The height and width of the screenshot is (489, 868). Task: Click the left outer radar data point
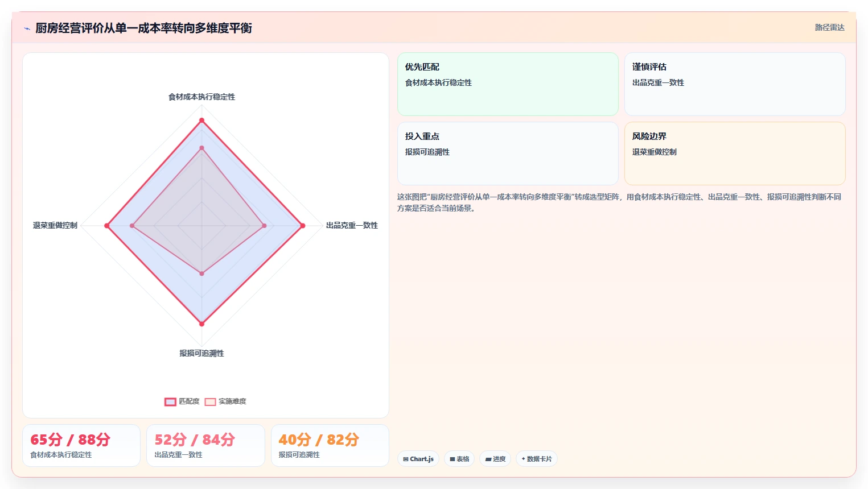pos(107,226)
